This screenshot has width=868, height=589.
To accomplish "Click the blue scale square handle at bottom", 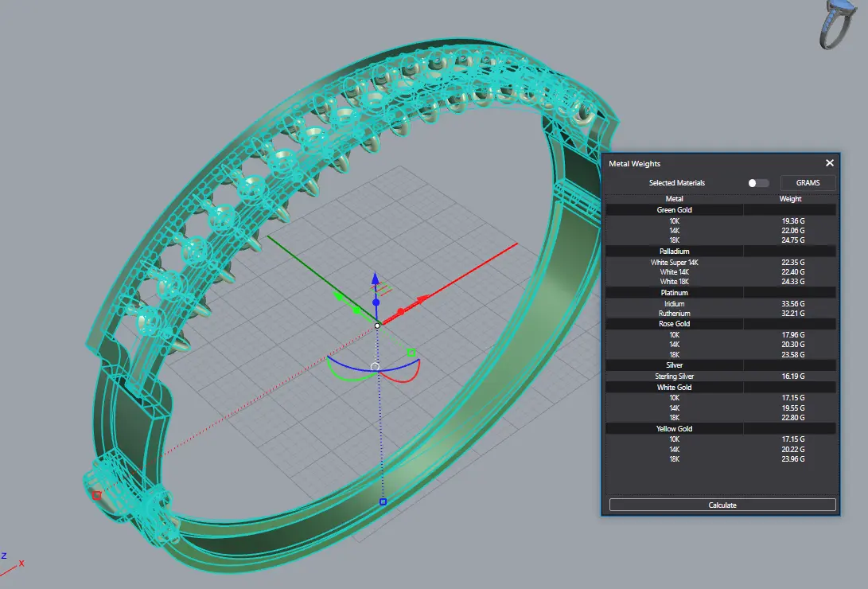I will 383,502.
